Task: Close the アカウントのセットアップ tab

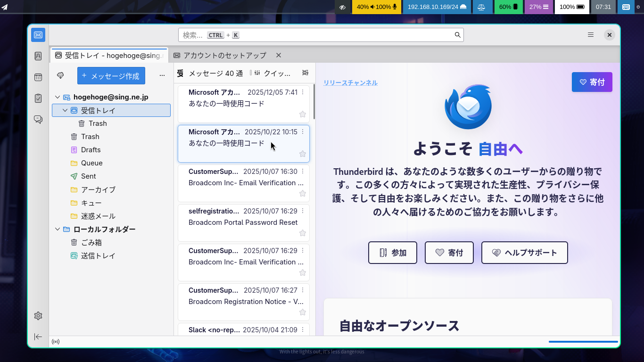Action: tap(279, 55)
